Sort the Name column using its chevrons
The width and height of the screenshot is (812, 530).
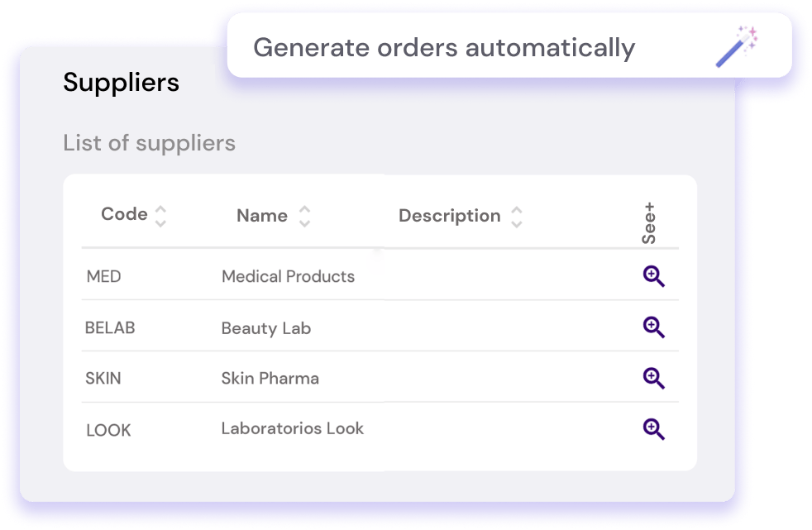point(304,215)
